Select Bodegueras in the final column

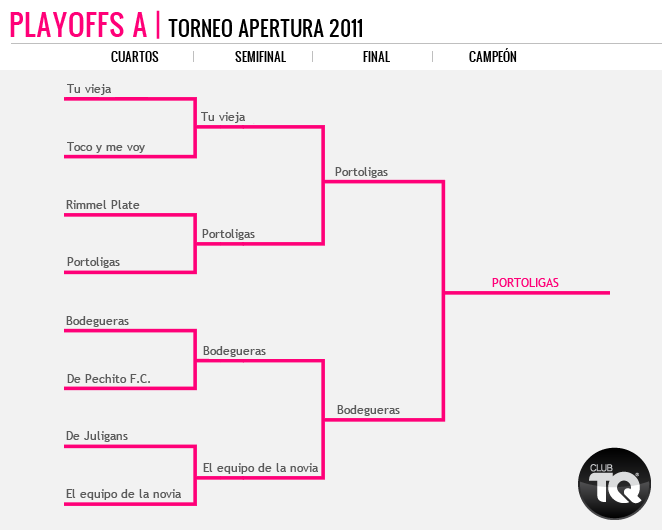(x=368, y=410)
